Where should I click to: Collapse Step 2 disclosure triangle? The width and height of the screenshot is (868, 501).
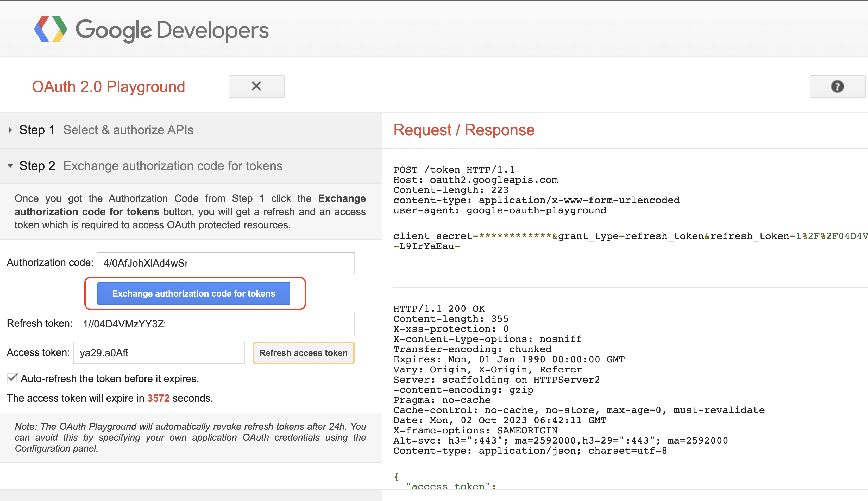(x=10, y=166)
